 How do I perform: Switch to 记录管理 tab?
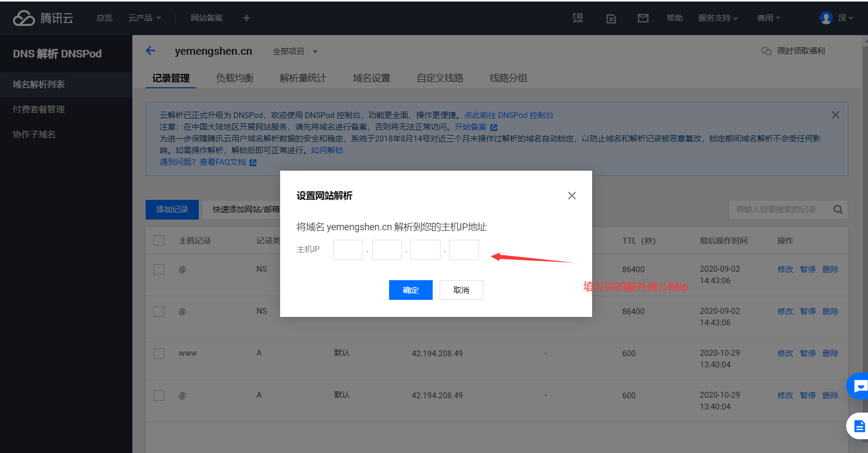pyautogui.click(x=171, y=78)
